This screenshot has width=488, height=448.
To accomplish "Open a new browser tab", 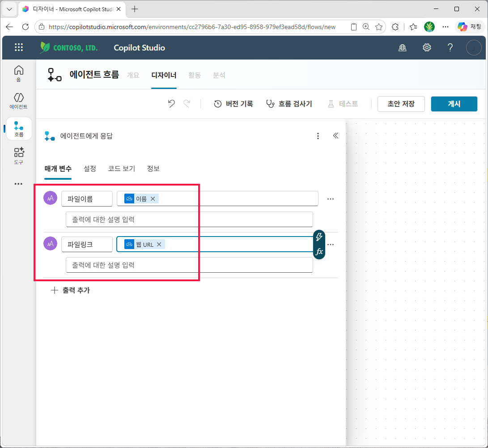I will click(x=135, y=9).
